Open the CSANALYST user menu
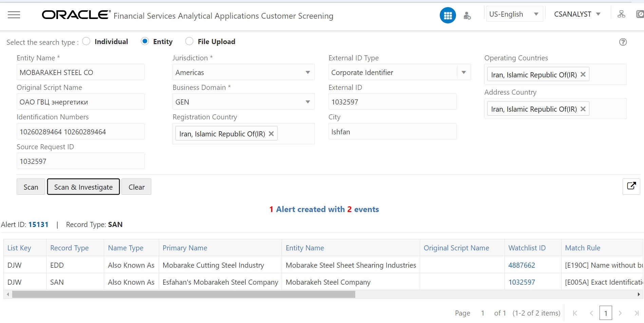The image size is (644, 323). (577, 14)
